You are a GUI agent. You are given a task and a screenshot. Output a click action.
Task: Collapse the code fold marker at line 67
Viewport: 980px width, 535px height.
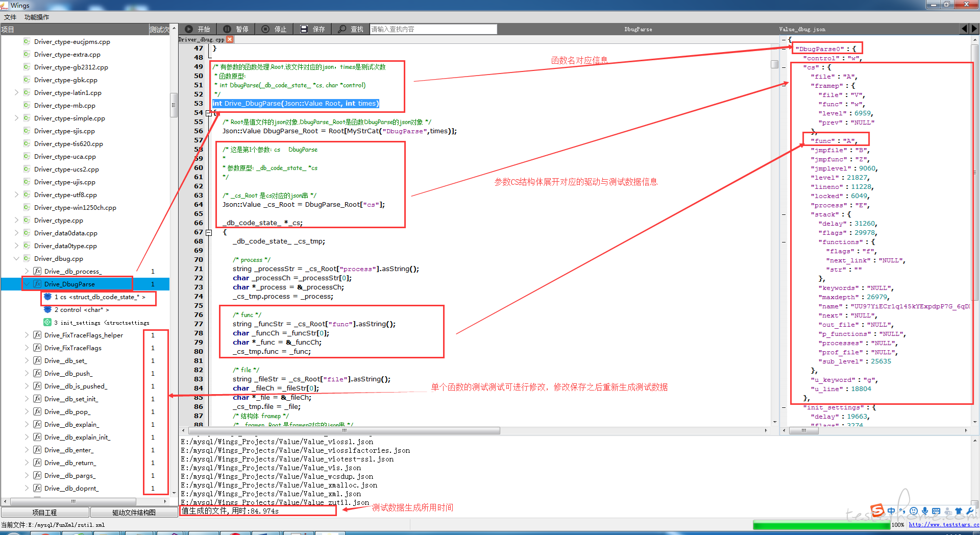(209, 232)
